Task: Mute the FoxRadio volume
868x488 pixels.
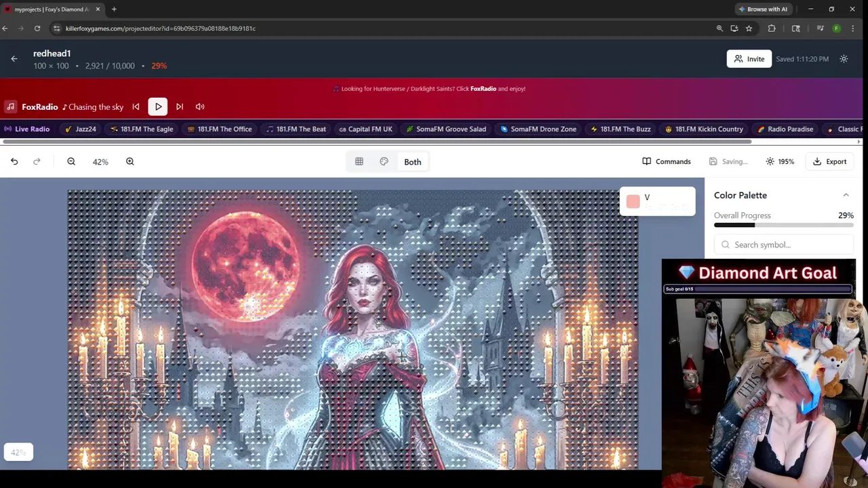Action: [x=200, y=106]
